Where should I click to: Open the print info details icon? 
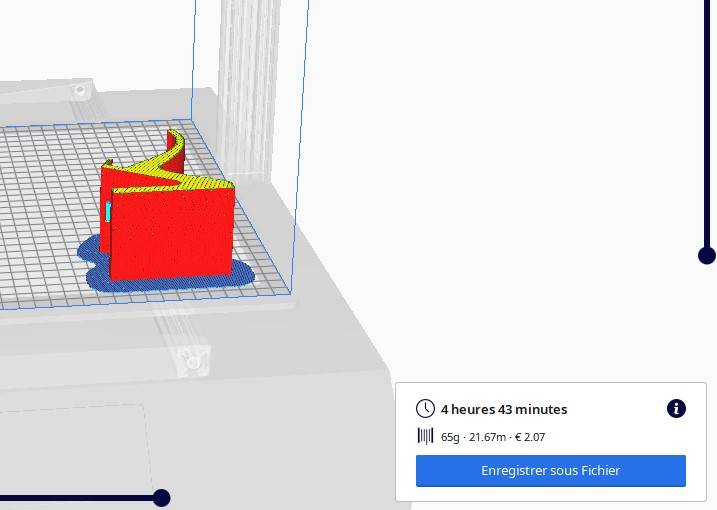point(676,408)
